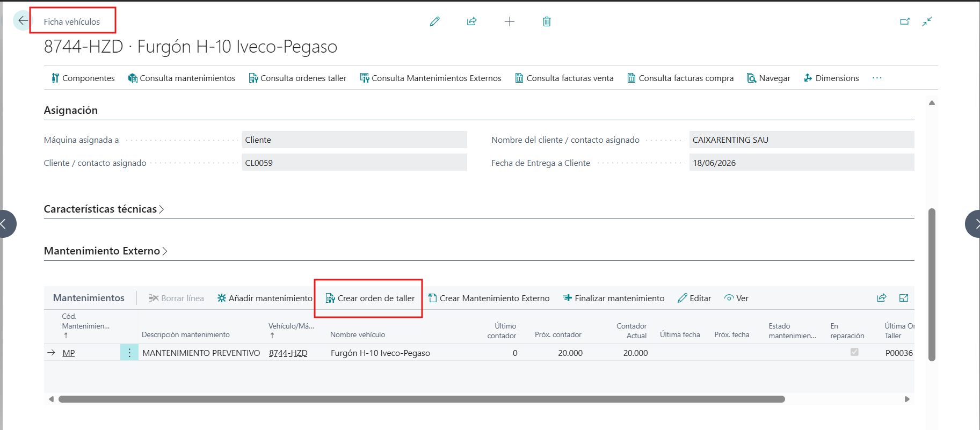Click the collapse page arrows icon
The width and height of the screenshot is (980, 430).
click(x=927, y=21)
